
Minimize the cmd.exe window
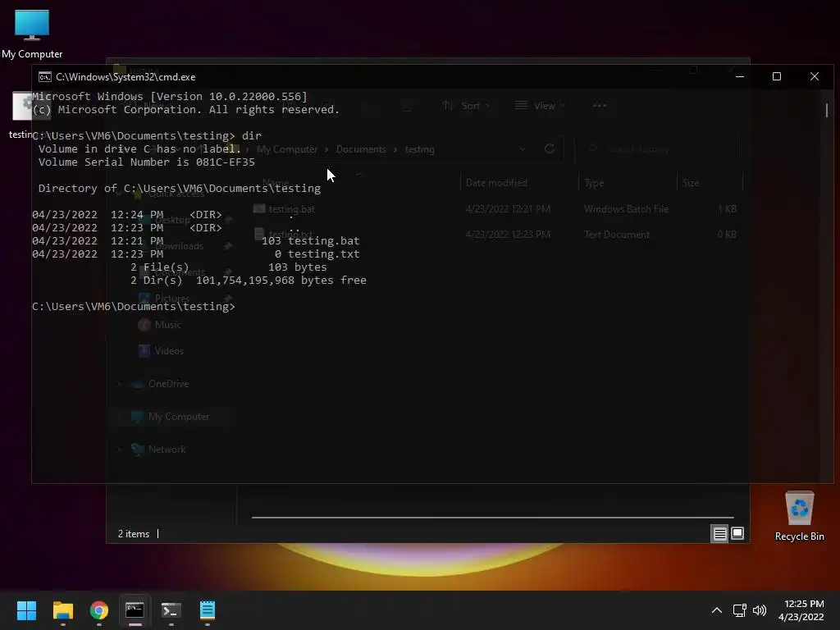click(740, 76)
